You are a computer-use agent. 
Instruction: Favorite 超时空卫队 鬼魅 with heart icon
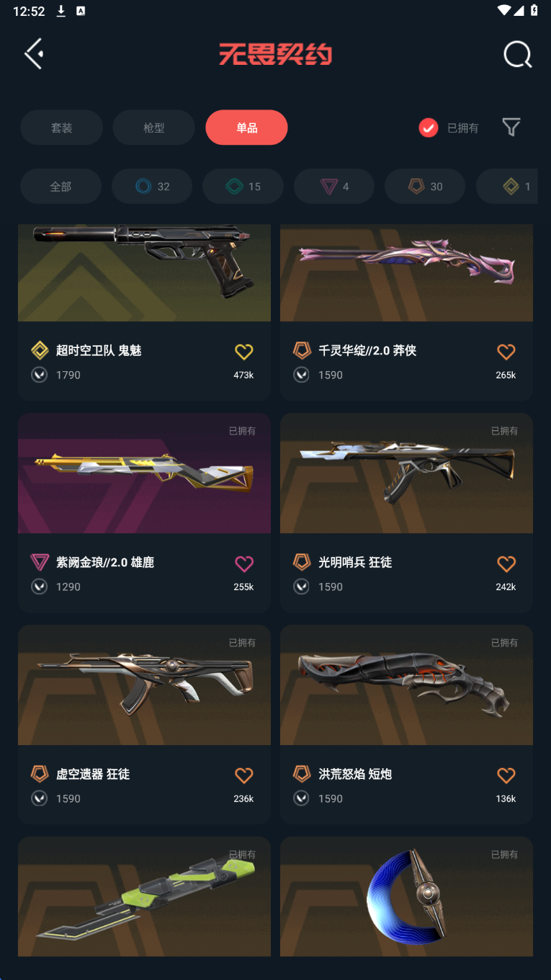[244, 352]
